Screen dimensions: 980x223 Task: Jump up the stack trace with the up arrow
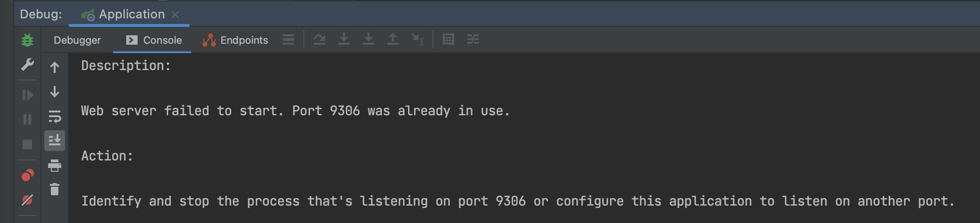[55, 67]
